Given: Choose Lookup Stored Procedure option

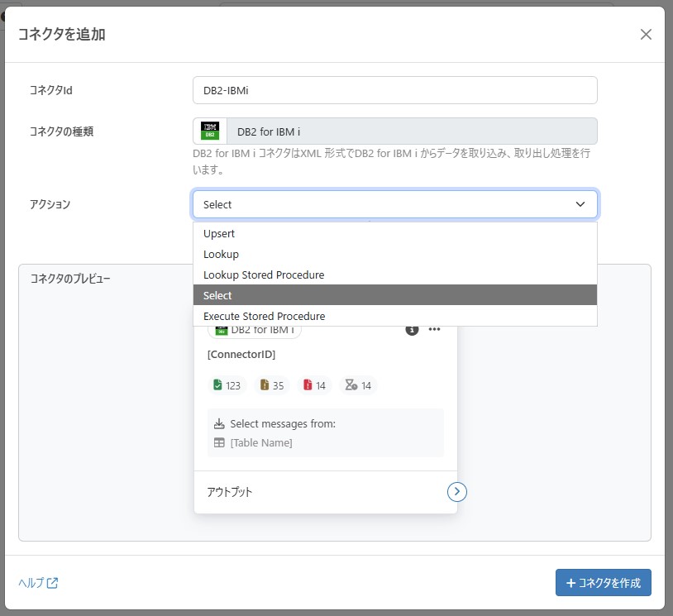Looking at the screenshot, I should point(395,275).
